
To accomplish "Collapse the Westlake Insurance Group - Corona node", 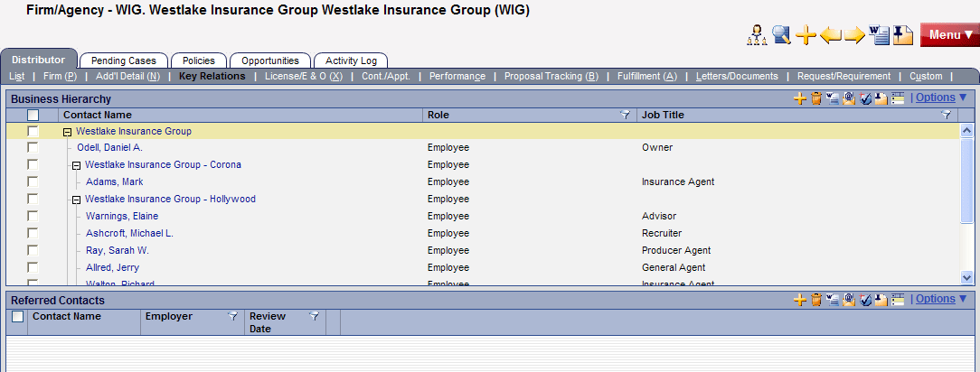I will pyautogui.click(x=76, y=166).
